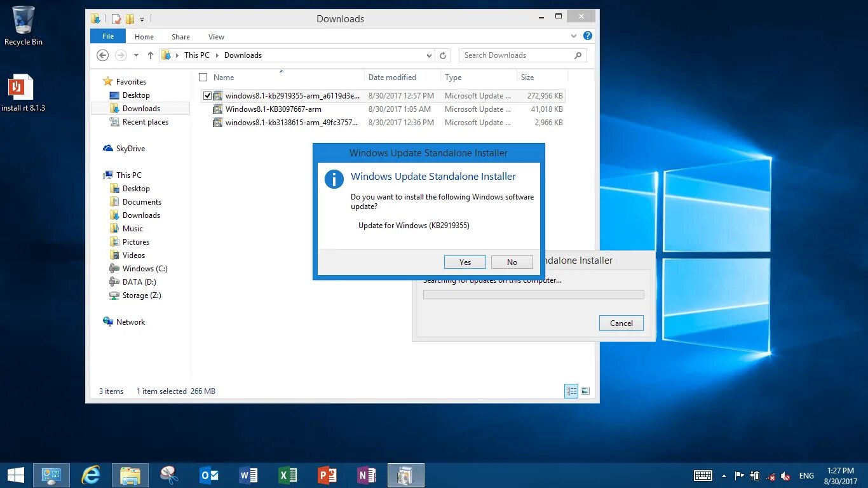The width and height of the screenshot is (868, 488).
Task: Launch Word from the taskbar
Action: (x=248, y=475)
